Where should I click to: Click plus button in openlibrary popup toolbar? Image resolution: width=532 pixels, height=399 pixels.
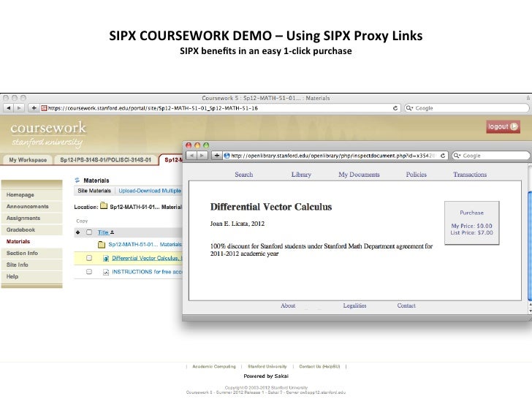217,156
